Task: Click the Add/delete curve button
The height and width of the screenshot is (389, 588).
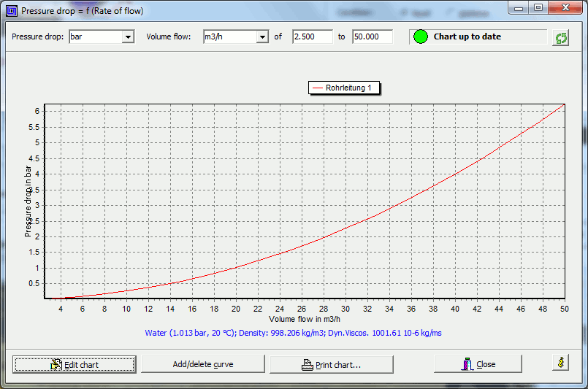Action: 203,364
